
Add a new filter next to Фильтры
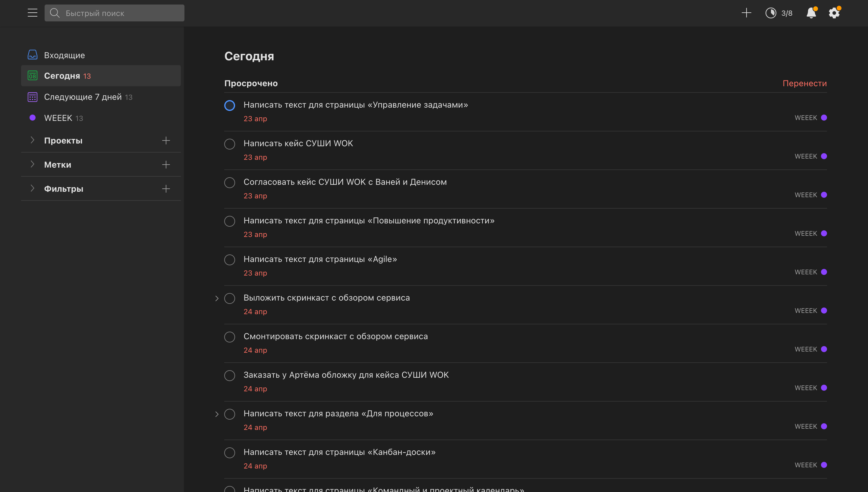point(166,188)
